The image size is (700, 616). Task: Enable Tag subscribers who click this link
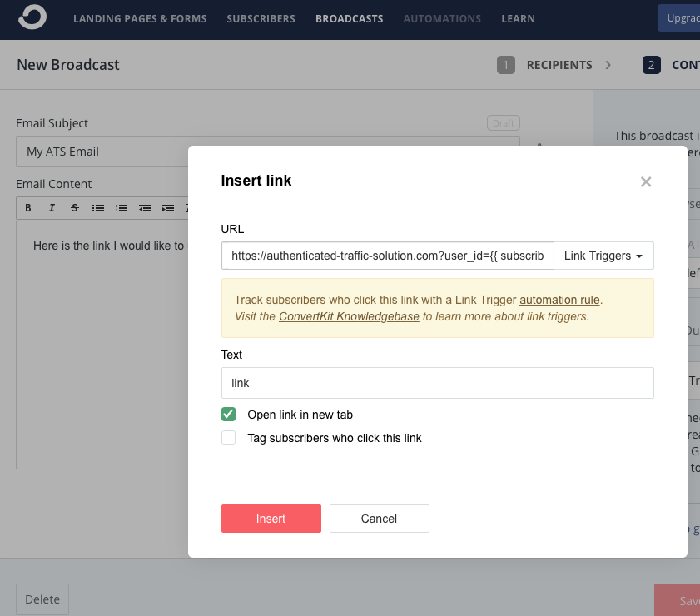point(229,438)
